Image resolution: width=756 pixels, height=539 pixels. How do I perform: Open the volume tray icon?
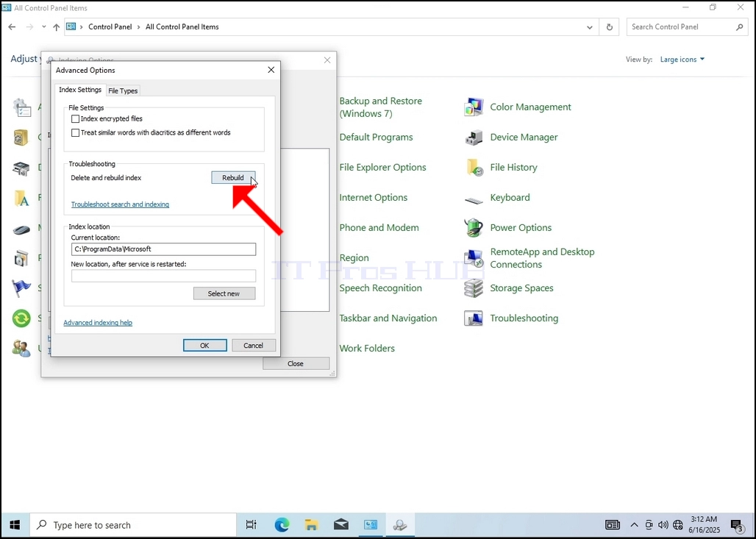click(663, 525)
